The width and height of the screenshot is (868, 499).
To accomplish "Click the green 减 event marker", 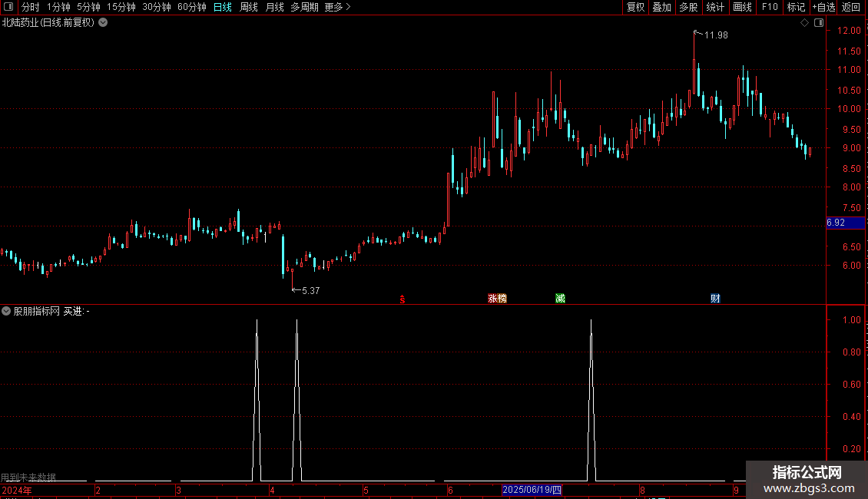I will click(x=560, y=299).
